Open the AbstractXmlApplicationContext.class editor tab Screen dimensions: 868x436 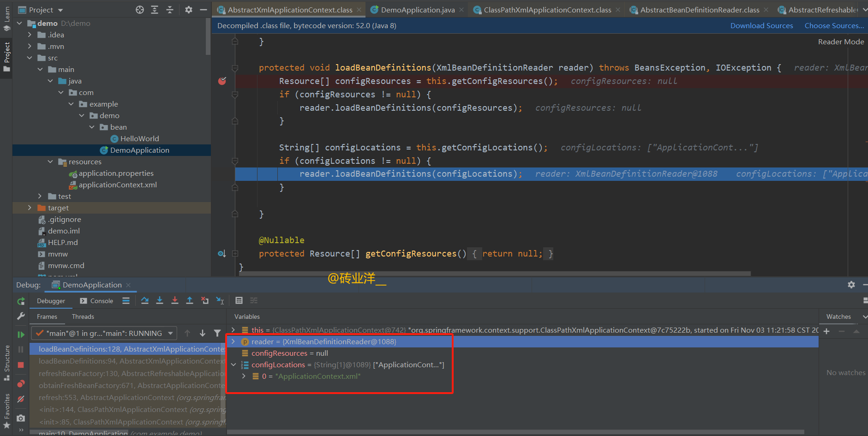pos(289,10)
